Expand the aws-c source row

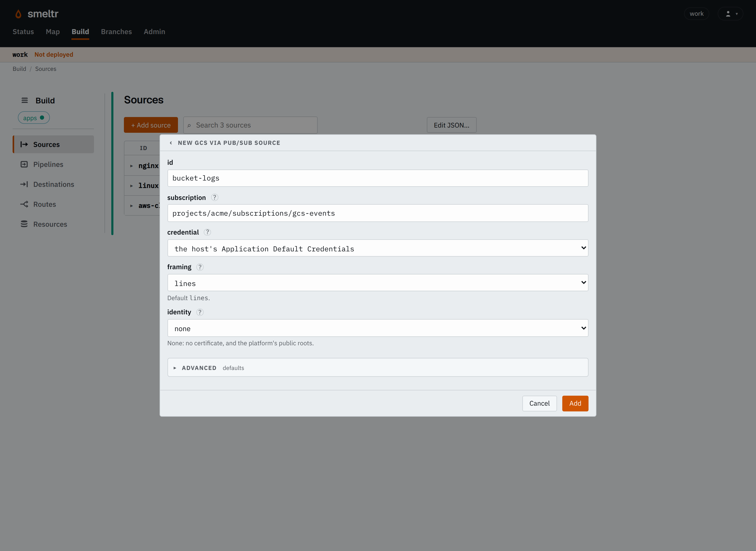click(x=132, y=206)
